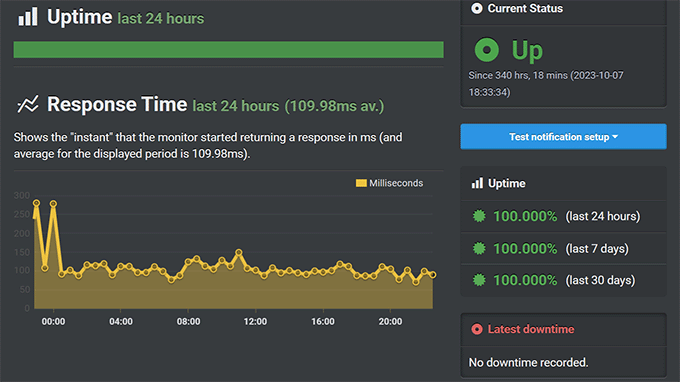Viewport: 680px width, 382px height.
Task: Click 100.000% value for last 7 days
Action: pyautogui.click(x=525, y=248)
